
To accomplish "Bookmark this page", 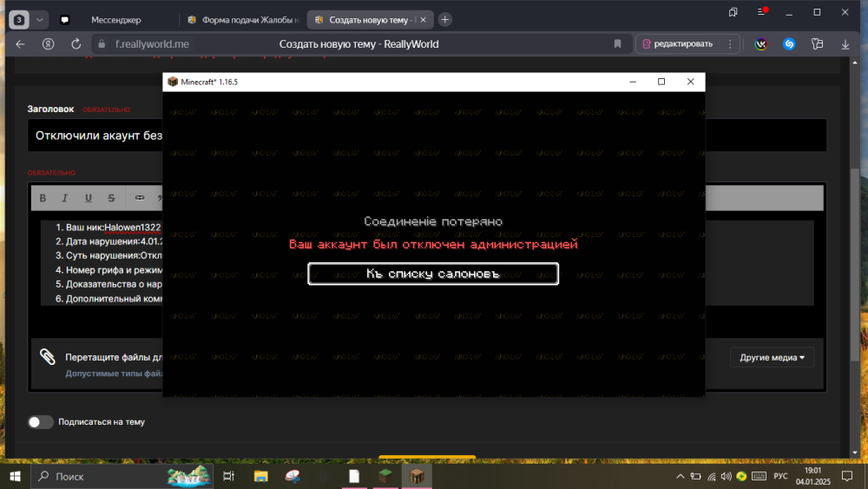I will (617, 44).
